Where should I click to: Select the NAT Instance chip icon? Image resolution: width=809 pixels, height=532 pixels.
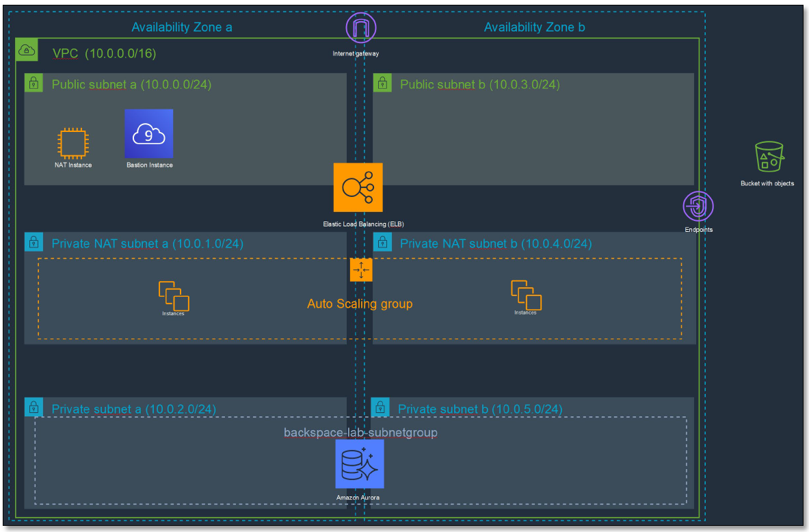coord(72,143)
